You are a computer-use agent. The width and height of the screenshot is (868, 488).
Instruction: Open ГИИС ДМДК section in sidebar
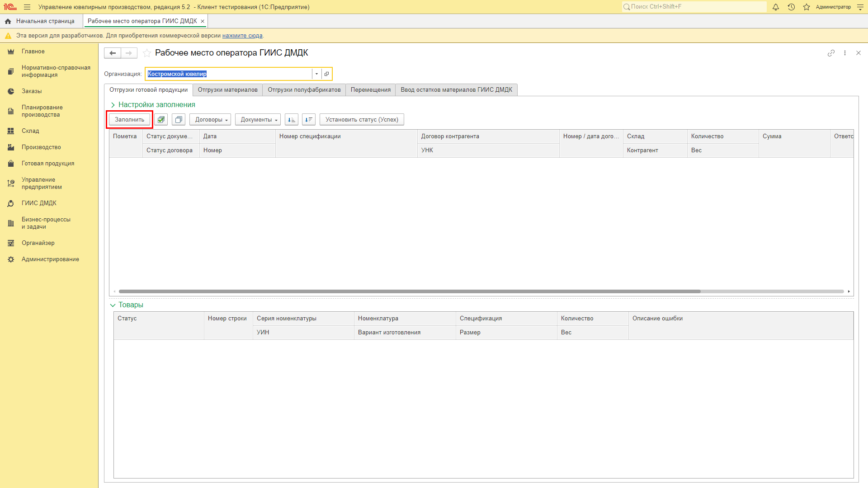click(39, 203)
